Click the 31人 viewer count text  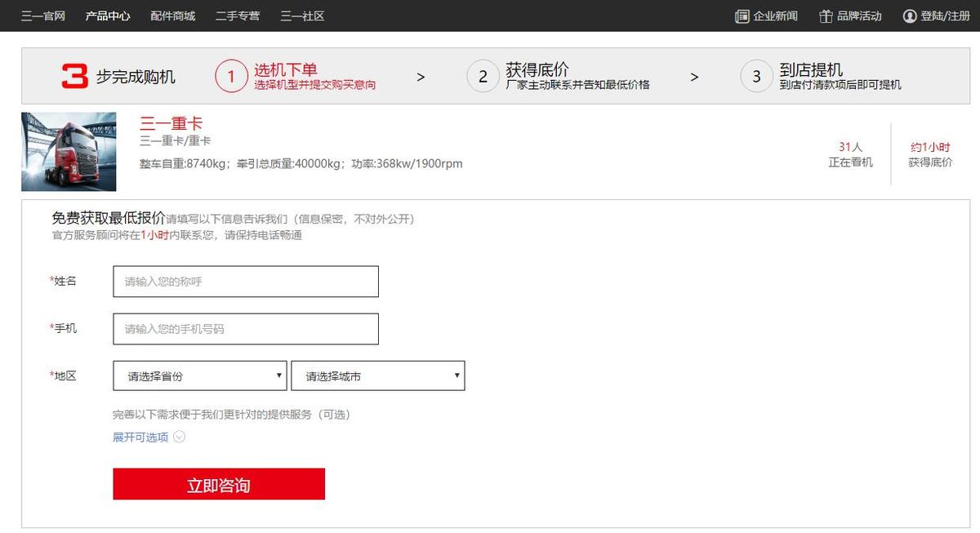pyautogui.click(x=850, y=147)
